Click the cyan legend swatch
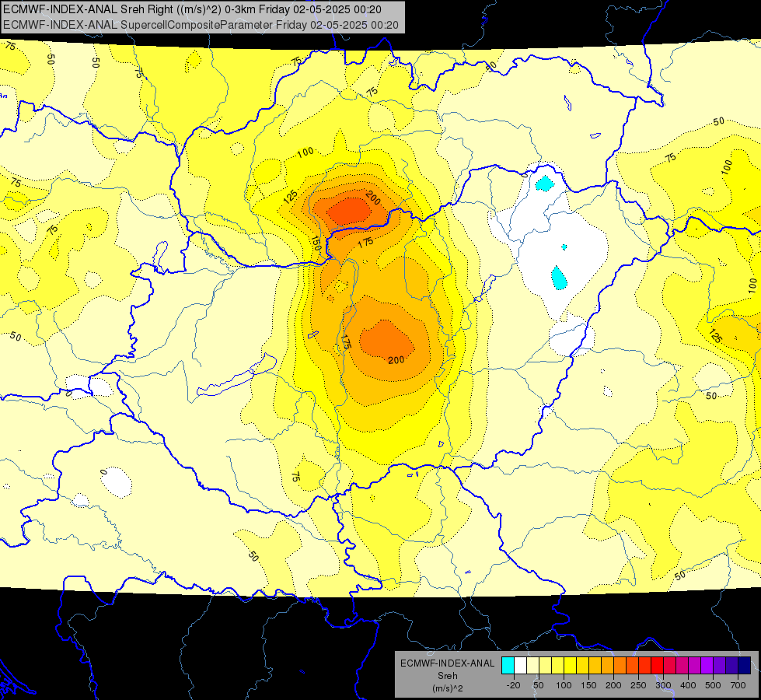 [508, 665]
